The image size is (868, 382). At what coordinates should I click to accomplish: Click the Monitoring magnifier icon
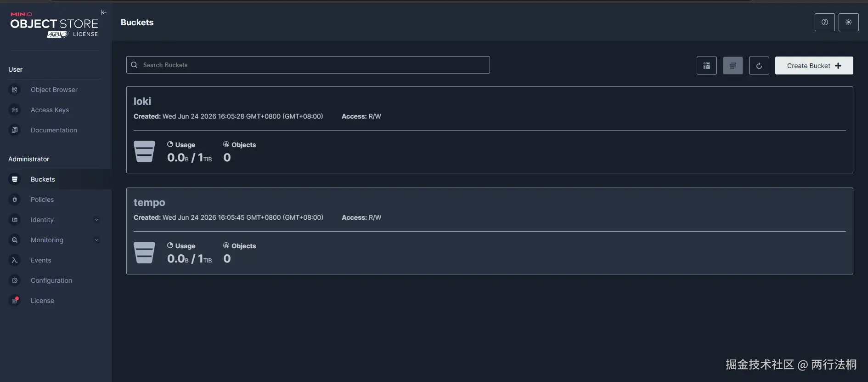[x=15, y=240]
